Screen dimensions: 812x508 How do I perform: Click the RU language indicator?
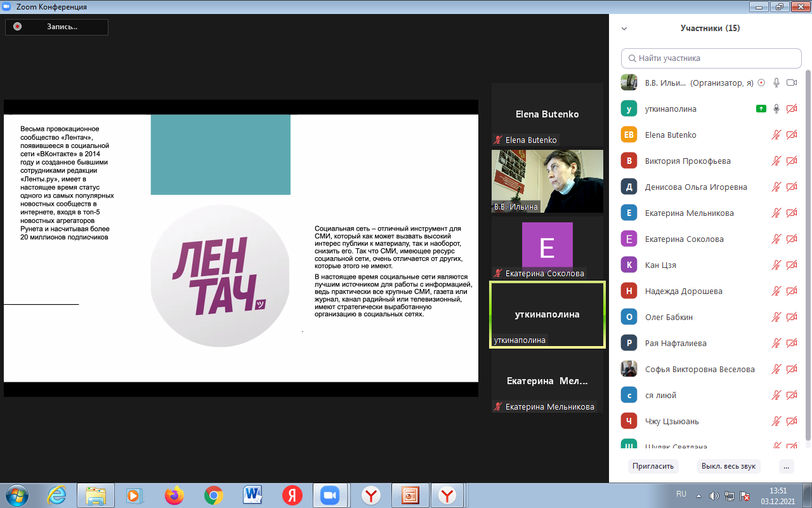(x=681, y=494)
